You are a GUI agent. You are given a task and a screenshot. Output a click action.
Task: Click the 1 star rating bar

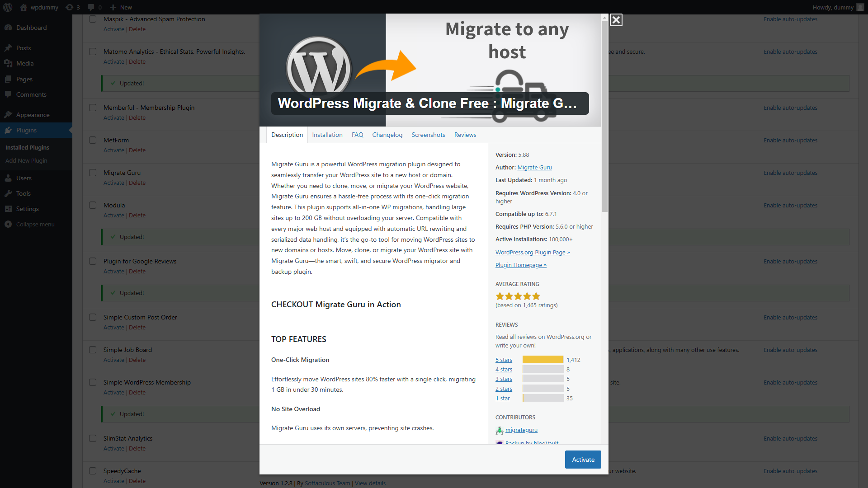coord(543,398)
